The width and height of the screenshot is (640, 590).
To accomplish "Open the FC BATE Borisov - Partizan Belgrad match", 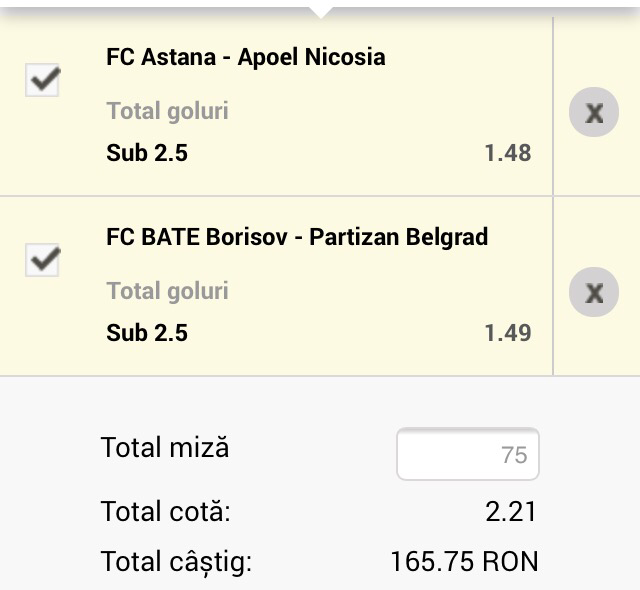I will (x=297, y=237).
